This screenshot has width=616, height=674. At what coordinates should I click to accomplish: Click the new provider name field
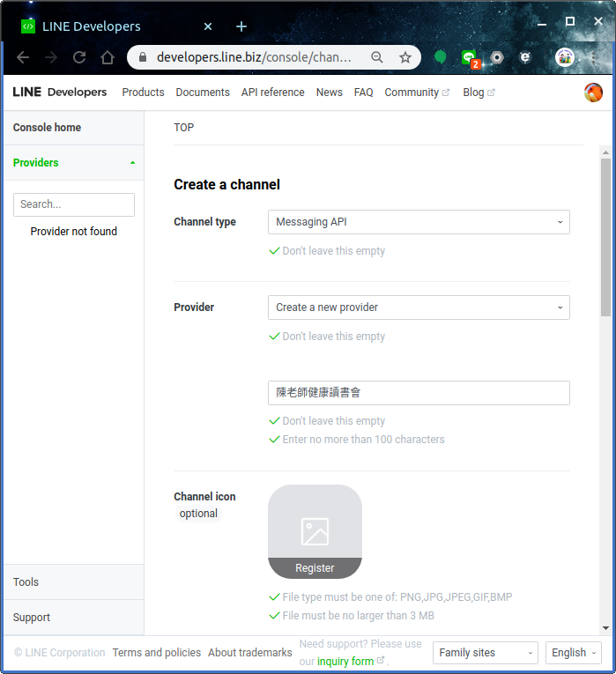pyautogui.click(x=419, y=393)
